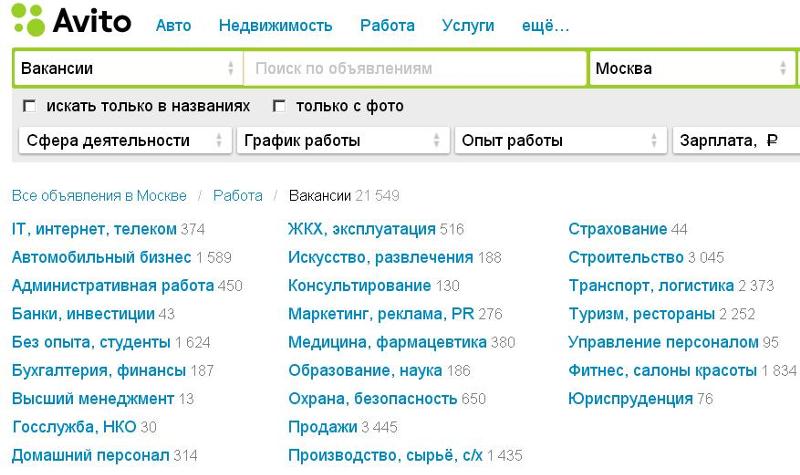Open Управление персоналом category

[x=663, y=342]
